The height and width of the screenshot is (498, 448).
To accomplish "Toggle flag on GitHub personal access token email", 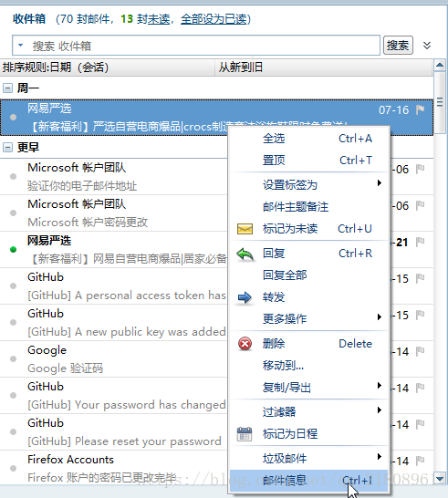I will point(420,278).
